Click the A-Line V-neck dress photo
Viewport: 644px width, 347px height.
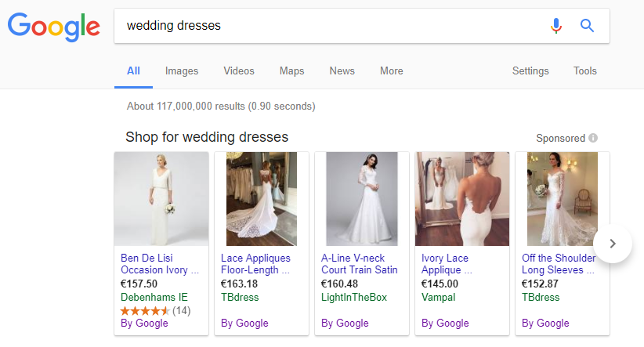362,199
